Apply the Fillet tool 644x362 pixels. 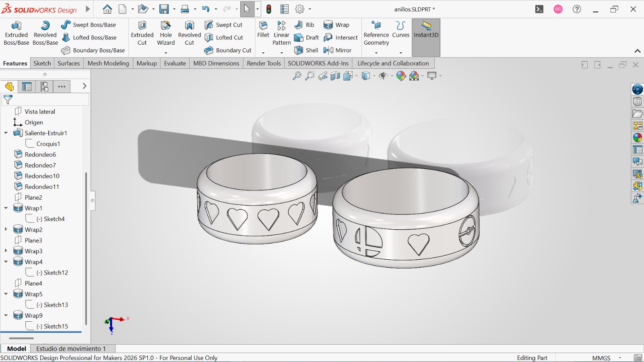click(263, 30)
